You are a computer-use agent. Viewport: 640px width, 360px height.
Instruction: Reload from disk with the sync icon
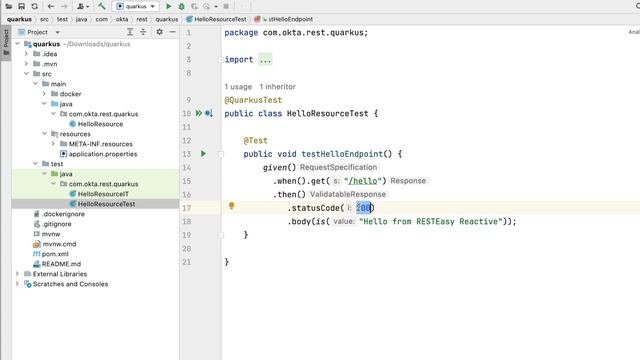[35, 6]
